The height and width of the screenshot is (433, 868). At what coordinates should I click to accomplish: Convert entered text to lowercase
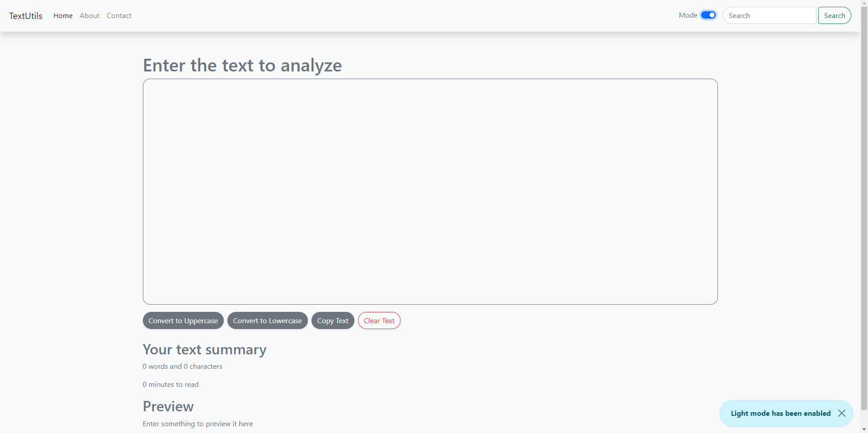click(267, 320)
